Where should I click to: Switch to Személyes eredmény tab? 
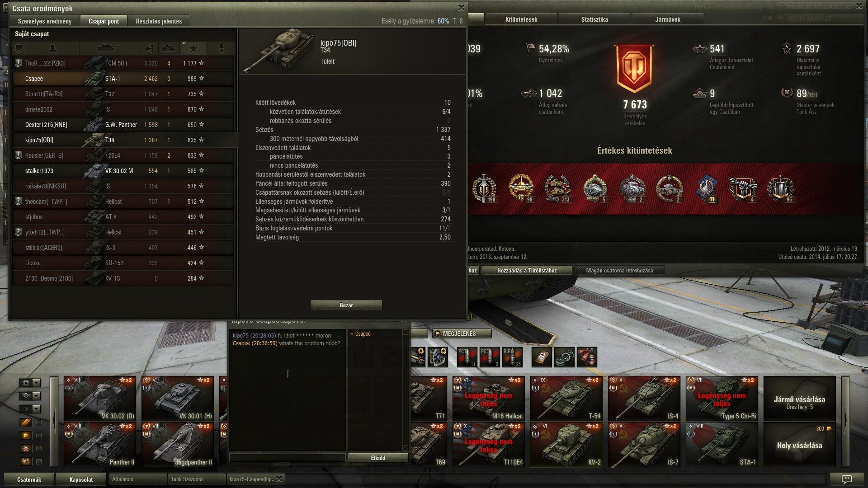tap(45, 21)
